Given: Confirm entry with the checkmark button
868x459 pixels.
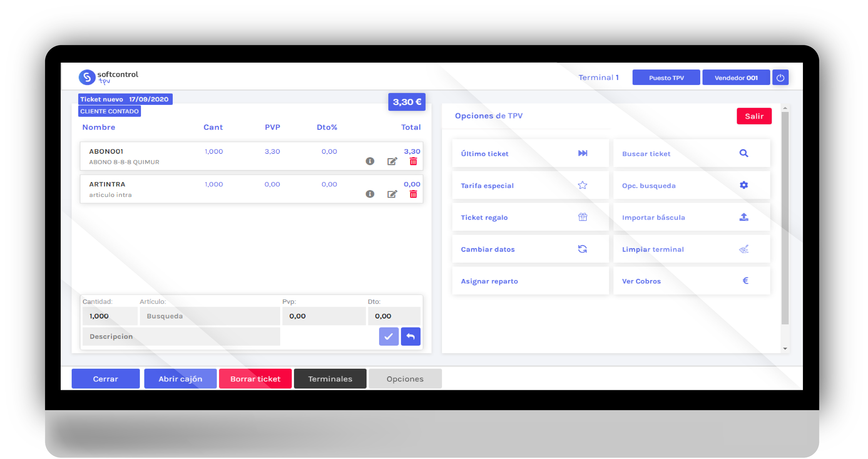Looking at the screenshot, I should point(388,336).
